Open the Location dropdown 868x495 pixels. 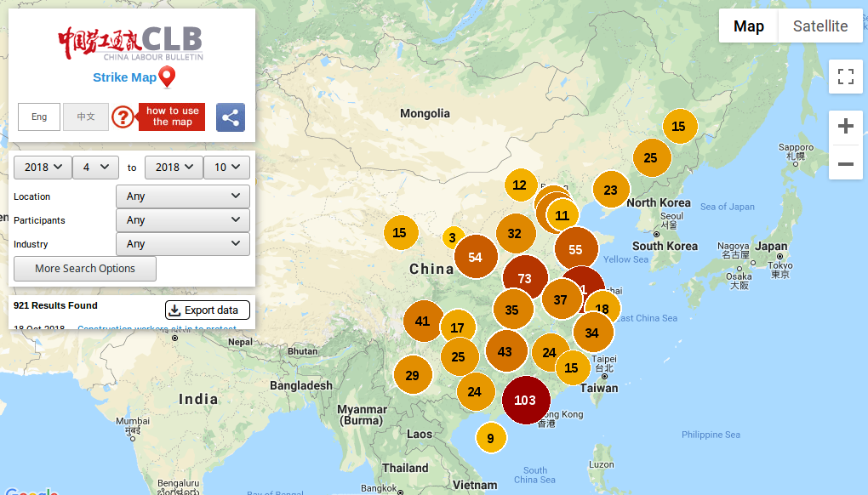(183, 196)
